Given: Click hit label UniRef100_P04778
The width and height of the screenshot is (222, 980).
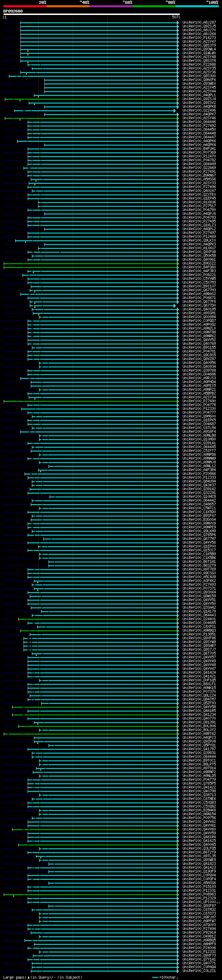Looking at the screenshot, I should 199,405.
